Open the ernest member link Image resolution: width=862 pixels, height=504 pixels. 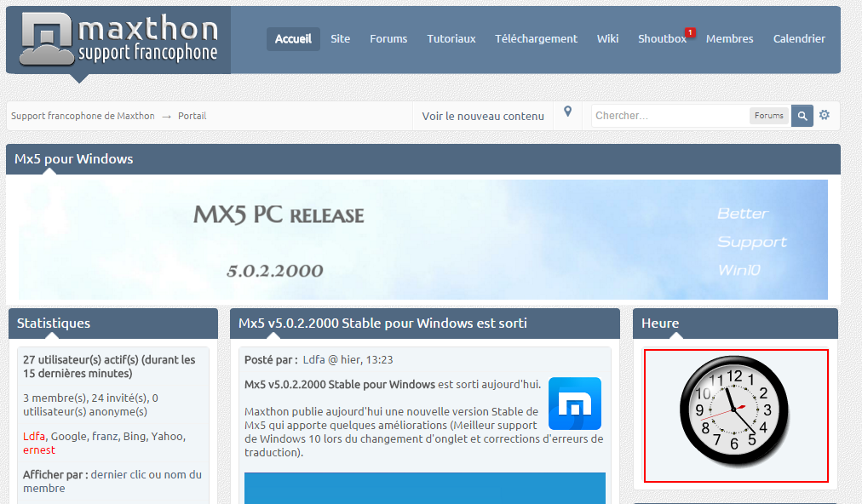click(x=39, y=450)
